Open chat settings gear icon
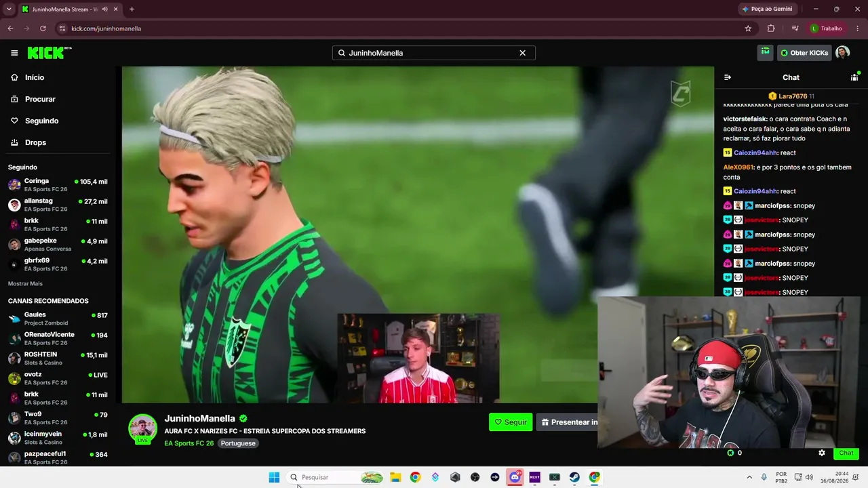This screenshot has width=868, height=488. coord(822,453)
